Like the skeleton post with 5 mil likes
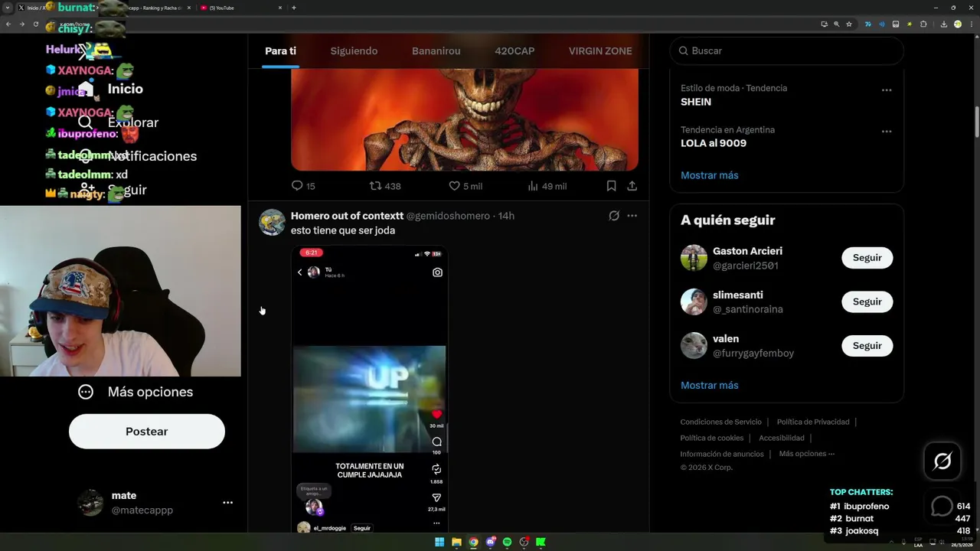 pos(465,186)
